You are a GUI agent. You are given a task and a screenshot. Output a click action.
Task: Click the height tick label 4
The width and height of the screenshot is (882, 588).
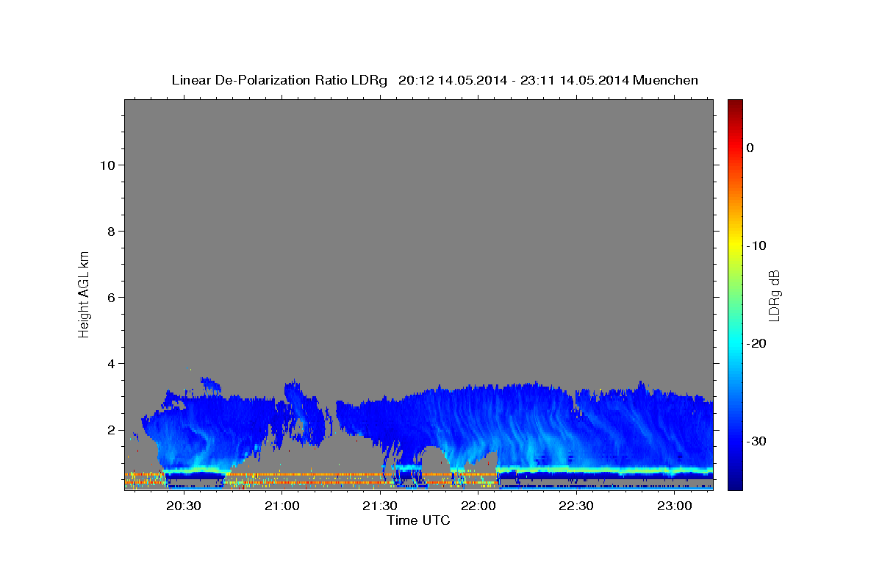coord(111,364)
